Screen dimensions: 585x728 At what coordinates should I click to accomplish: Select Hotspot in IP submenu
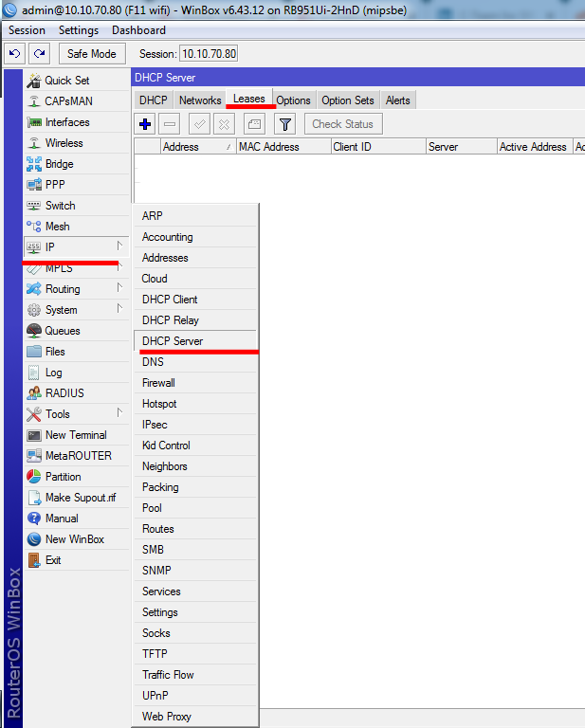pos(195,404)
